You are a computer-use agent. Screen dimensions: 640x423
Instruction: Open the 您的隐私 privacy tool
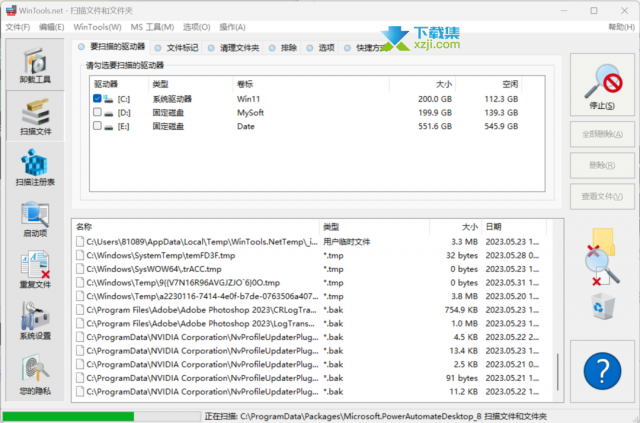35,374
